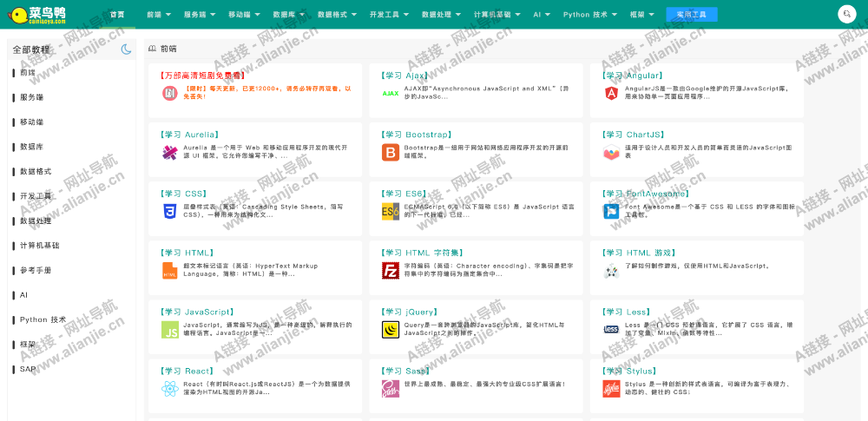Viewport: 868px width, 421px height.
Task: Select SAP in the sidebar
Action: coord(28,369)
